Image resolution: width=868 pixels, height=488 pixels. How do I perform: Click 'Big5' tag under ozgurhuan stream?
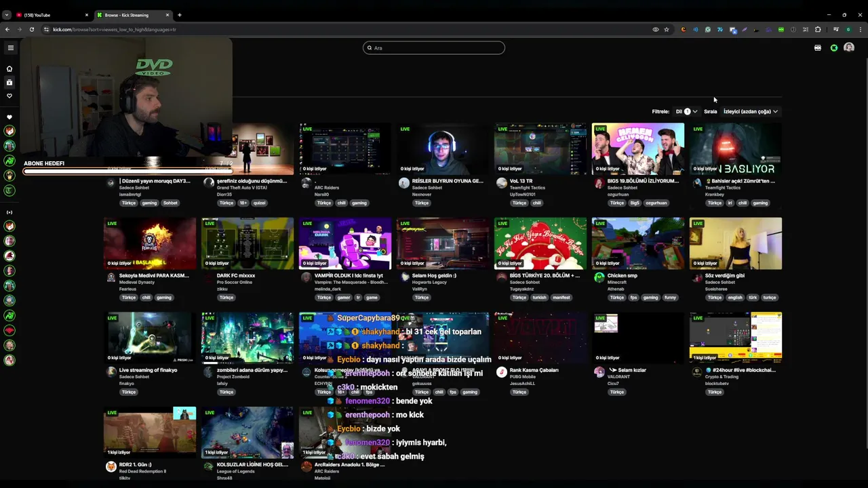635,203
